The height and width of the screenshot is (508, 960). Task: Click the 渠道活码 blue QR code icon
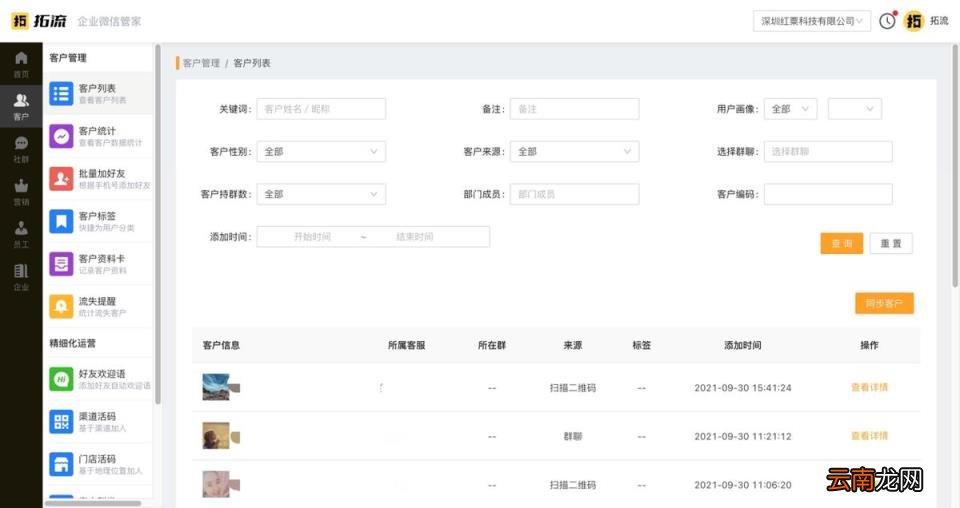pyautogui.click(x=61, y=421)
